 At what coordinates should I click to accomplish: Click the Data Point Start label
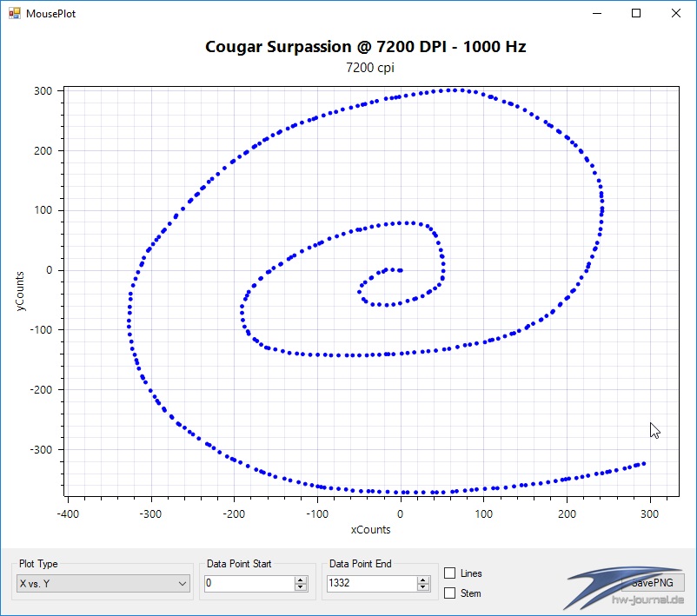(239, 564)
